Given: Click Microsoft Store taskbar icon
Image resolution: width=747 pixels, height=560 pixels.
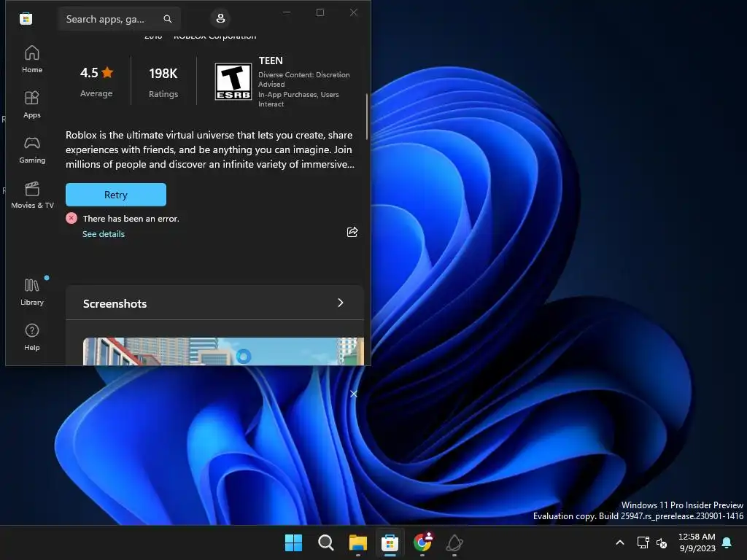Looking at the screenshot, I should click(x=390, y=542).
